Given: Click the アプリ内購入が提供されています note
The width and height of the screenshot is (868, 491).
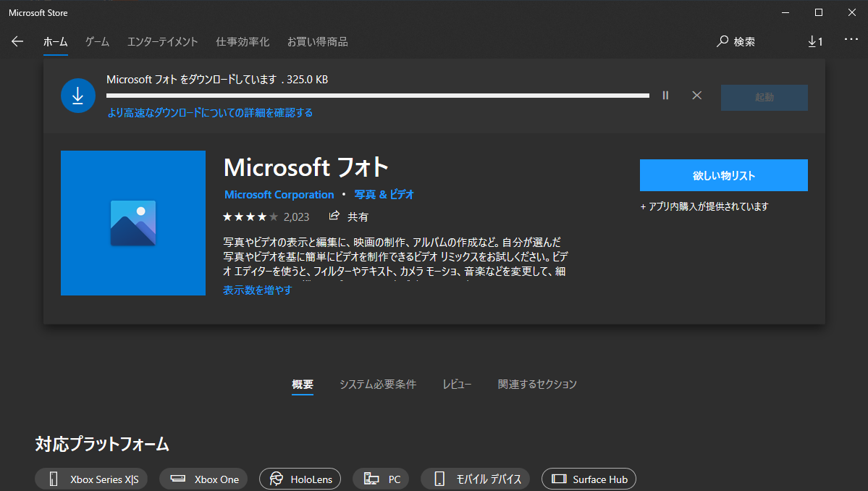Looking at the screenshot, I should click(x=704, y=206).
